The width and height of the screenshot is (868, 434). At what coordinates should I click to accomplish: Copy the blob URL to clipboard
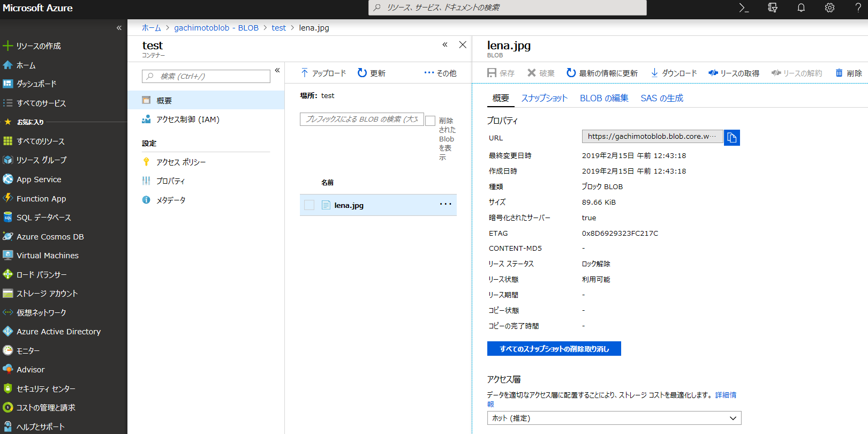pos(732,138)
